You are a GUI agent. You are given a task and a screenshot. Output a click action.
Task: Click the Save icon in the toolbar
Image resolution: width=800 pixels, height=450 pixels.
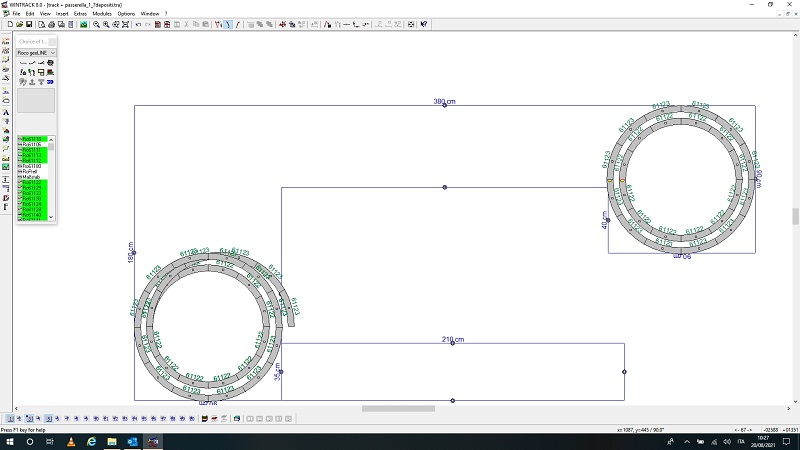click(x=29, y=24)
